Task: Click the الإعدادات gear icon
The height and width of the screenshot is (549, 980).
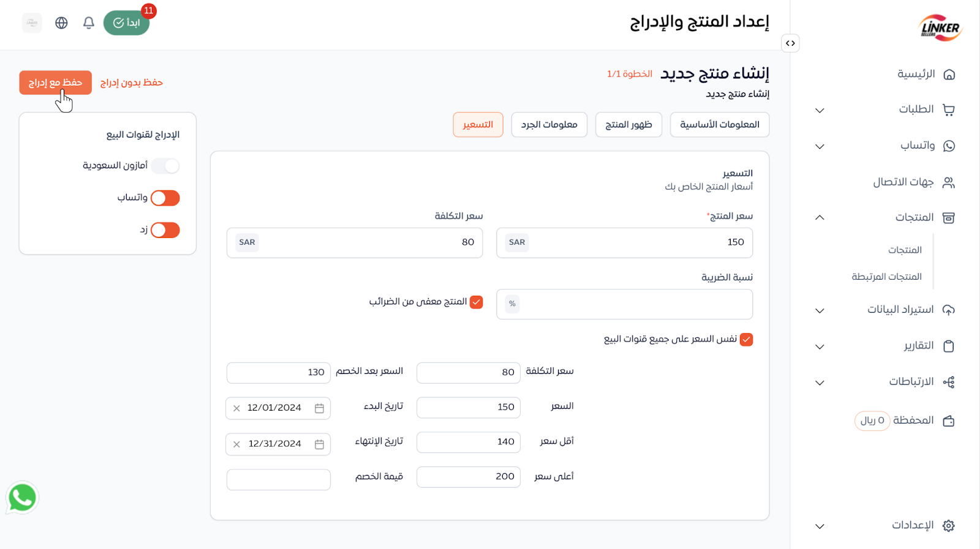Action: (x=949, y=526)
